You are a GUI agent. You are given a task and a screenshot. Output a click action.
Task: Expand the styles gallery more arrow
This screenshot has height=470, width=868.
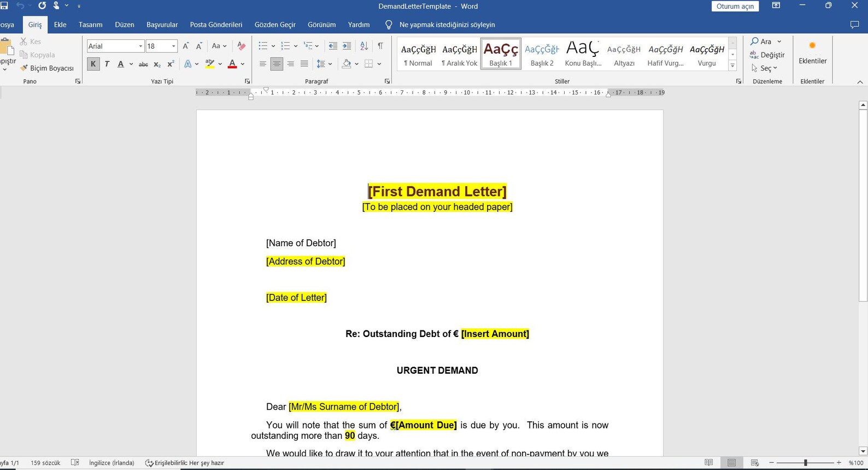coord(732,66)
